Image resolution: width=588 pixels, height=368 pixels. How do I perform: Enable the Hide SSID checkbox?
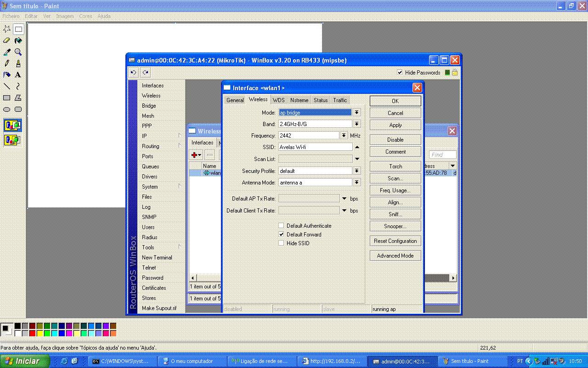[x=281, y=243]
